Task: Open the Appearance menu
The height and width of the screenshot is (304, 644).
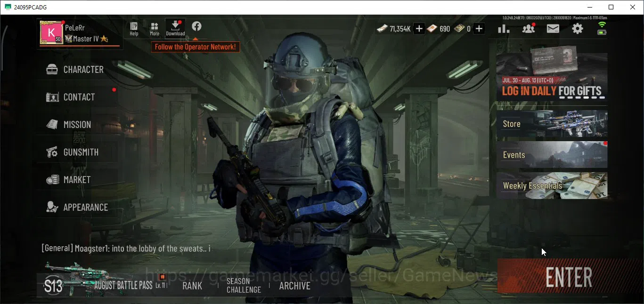Action: [x=77, y=208]
